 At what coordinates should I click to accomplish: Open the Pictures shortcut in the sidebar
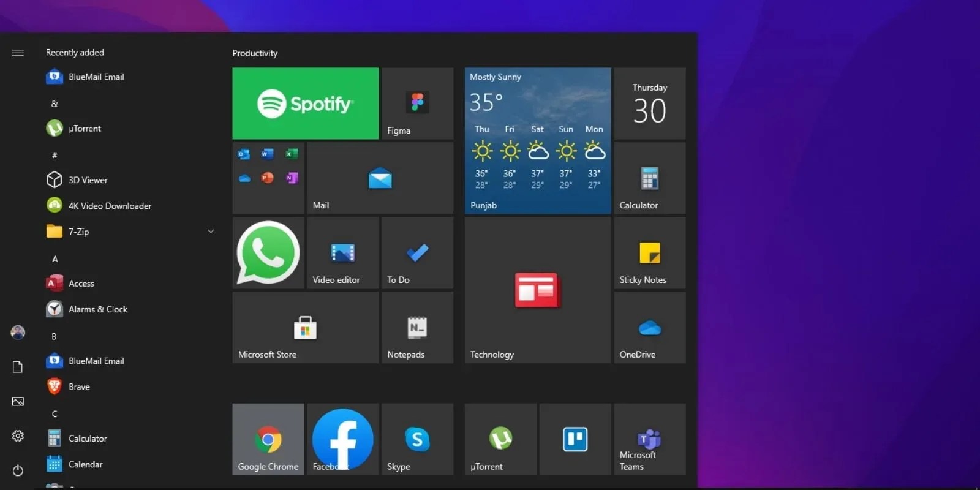(x=18, y=401)
